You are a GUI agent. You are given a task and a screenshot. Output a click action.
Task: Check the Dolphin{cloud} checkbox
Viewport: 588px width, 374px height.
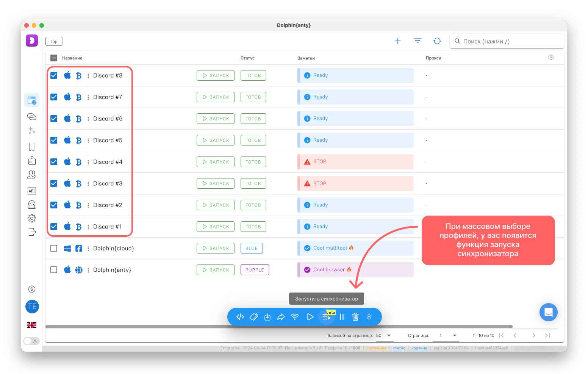54,248
